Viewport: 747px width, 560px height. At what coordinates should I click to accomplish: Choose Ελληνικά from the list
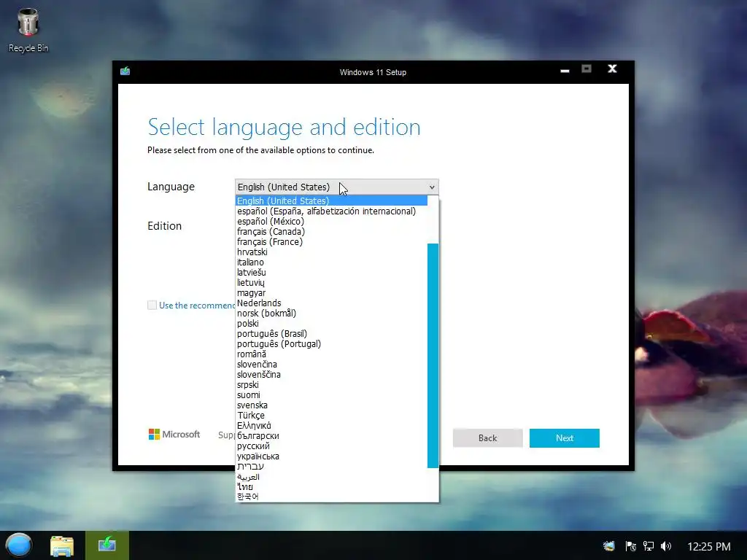332,426
